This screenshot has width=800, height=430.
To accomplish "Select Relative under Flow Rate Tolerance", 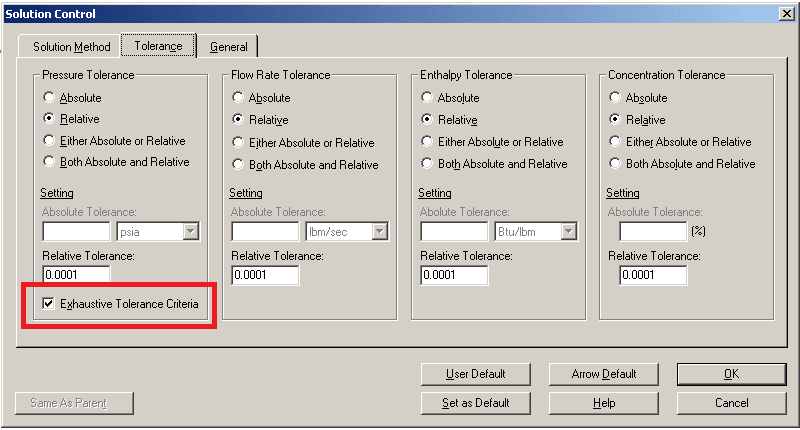I will 260,120.
